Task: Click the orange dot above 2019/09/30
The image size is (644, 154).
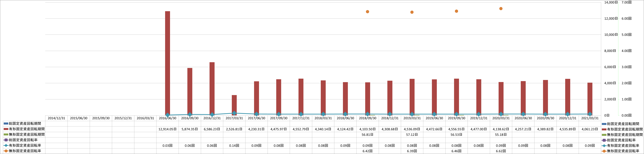Action: 457,11
